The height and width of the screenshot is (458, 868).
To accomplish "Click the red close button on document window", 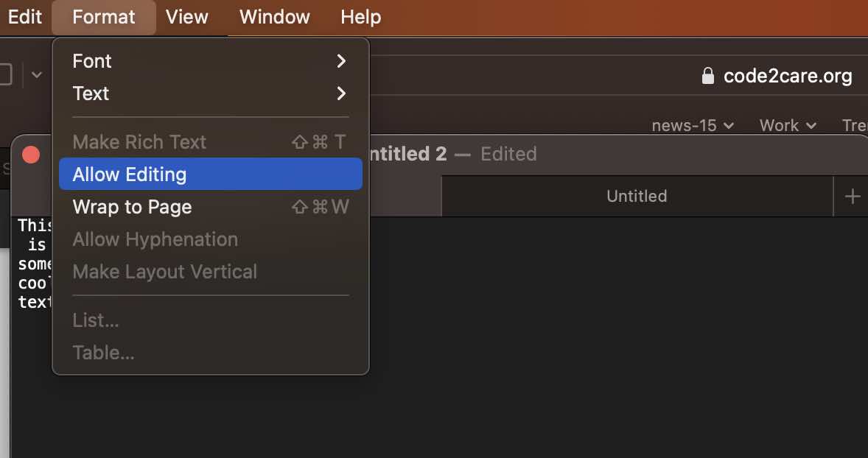I will 31,154.
